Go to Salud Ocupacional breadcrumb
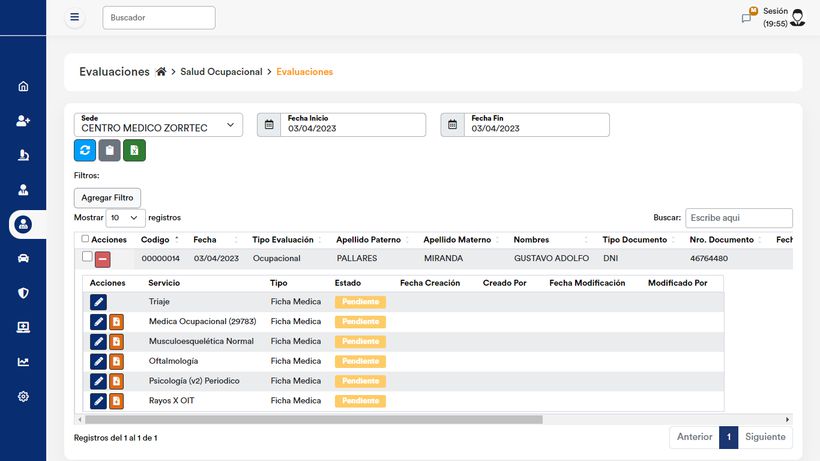This screenshot has width=820, height=461. (x=221, y=72)
